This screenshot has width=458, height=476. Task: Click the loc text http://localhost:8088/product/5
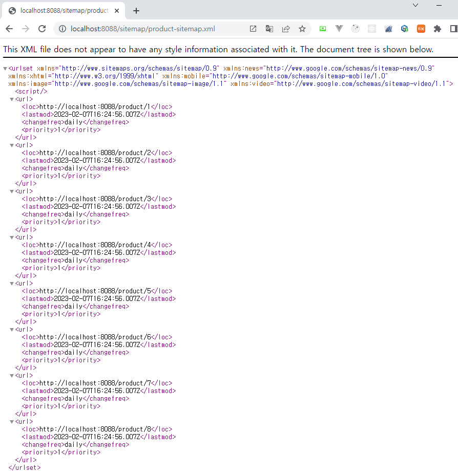click(95, 291)
